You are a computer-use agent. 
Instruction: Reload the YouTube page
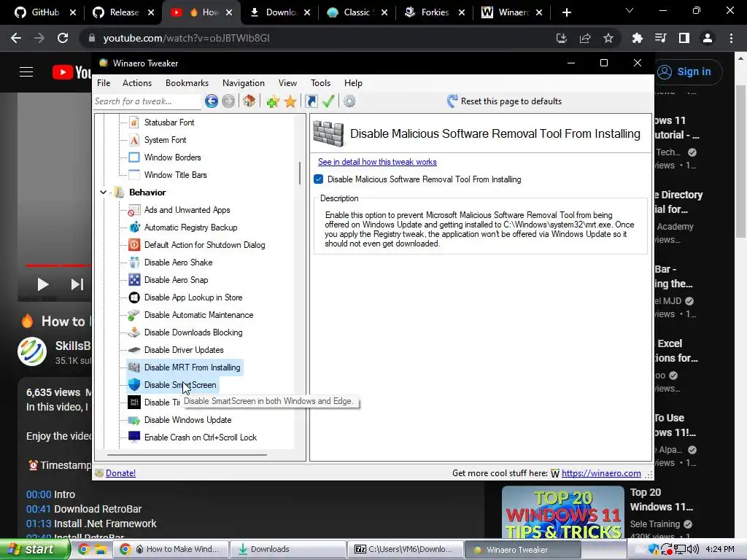pyautogui.click(x=63, y=38)
